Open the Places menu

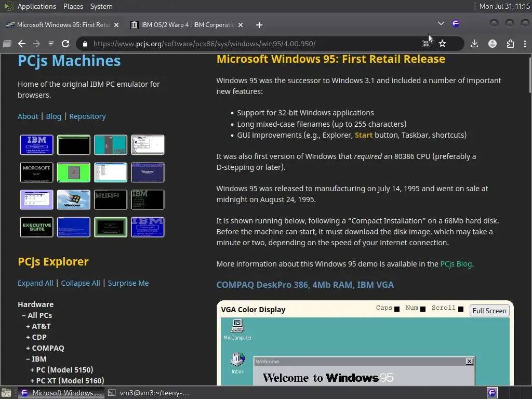(73, 6)
